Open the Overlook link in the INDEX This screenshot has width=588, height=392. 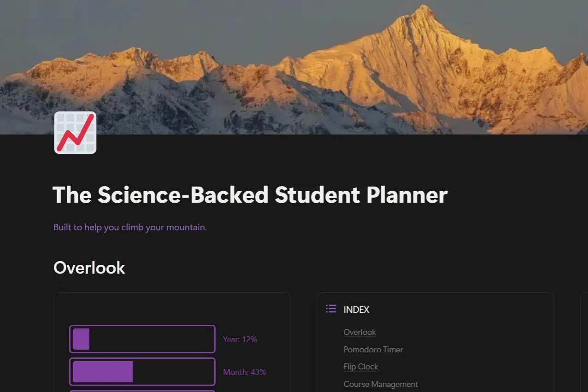click(x=359, y=332)
